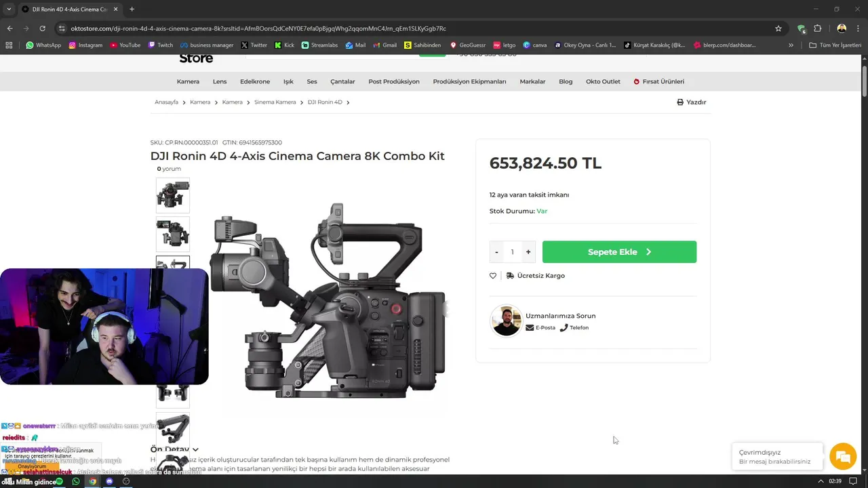868x488 pixels.
Task: Open the Chrome tab search dropdown
Action: [x=9, y=9]
